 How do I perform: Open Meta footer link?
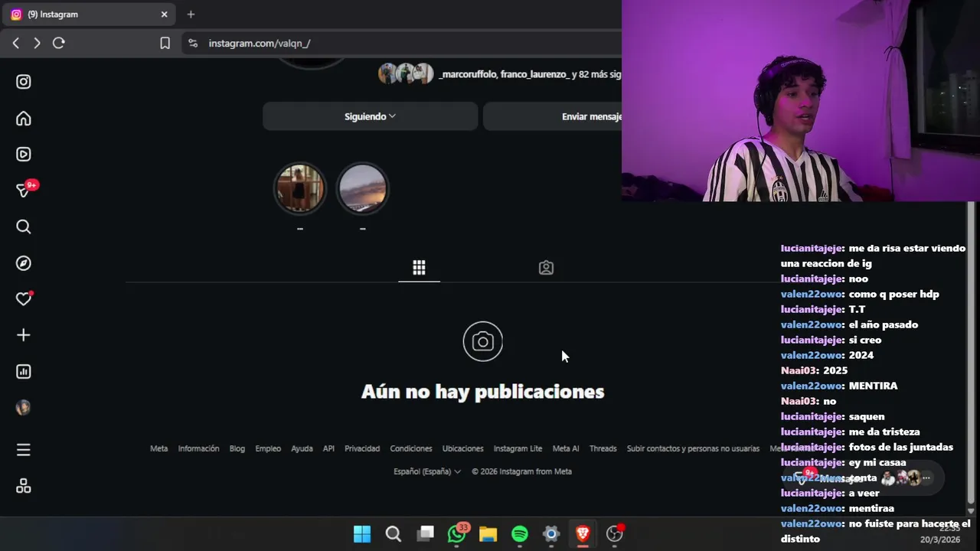click(x=158, y=448)
